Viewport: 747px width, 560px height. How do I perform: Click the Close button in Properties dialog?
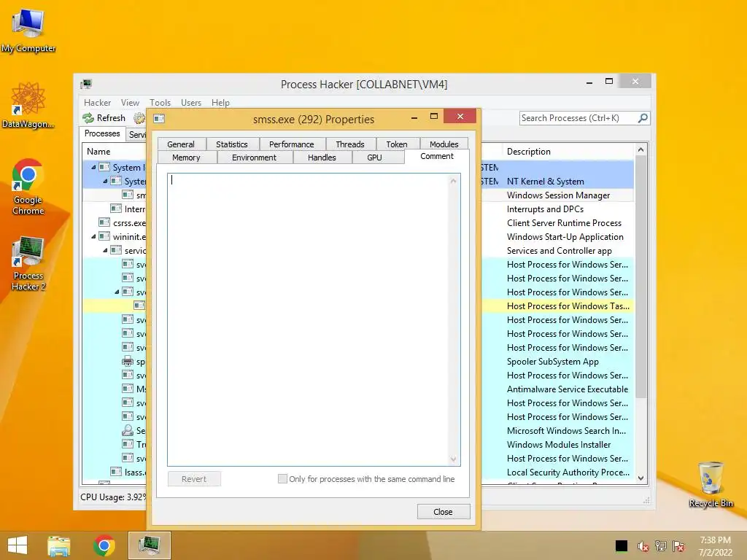[x=443, y=511]
